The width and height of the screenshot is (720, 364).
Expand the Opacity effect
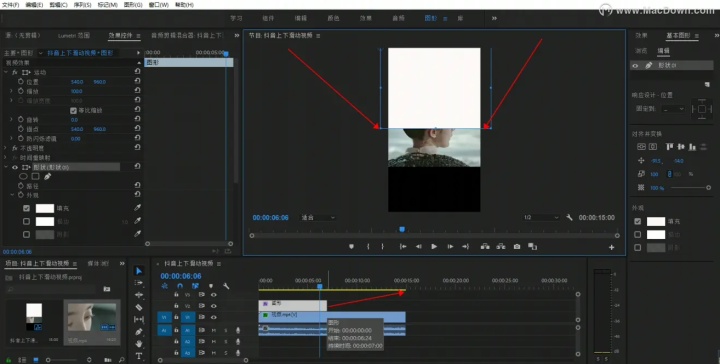tap(6, 148)
